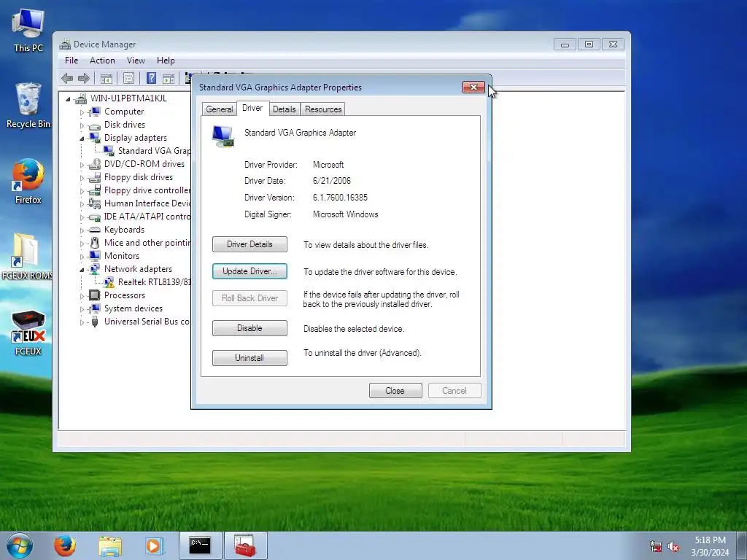Image resolution: width=747 pixels, height=560 pixels.
Task: Click the Close button in Properties dialog
Action: 395,391
